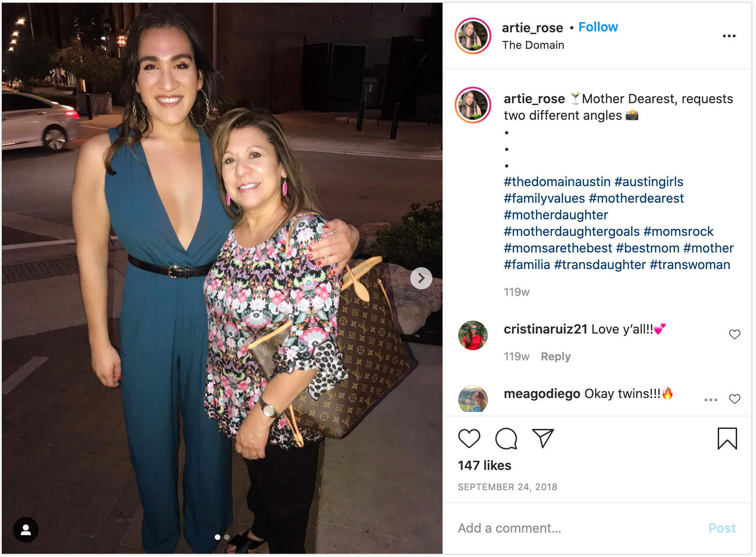The height and width of the screenshot is (557, 756).
Task: Show tagged people icon on photo
Action: tap(26, 530)
